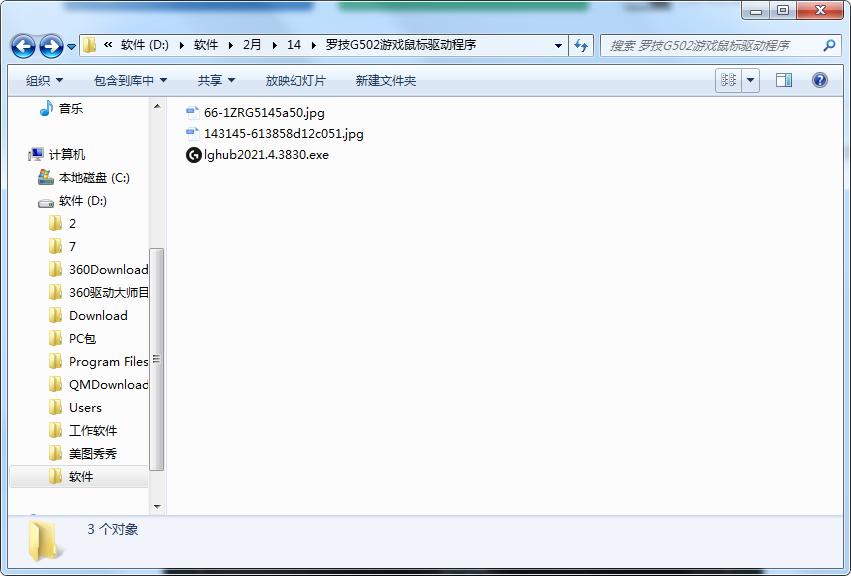Open the Users folder
Screen dimensions: 851x576
[85, 408]
